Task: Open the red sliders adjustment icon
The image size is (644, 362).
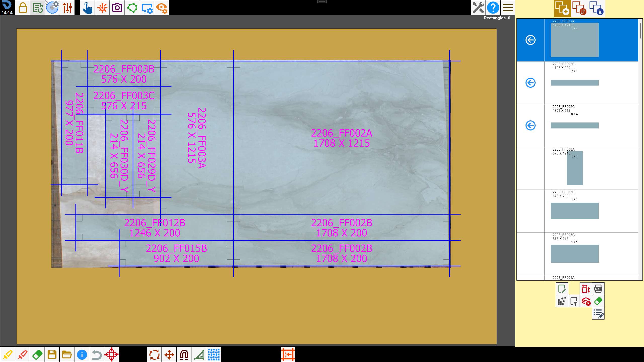Action: coord(67,8)
